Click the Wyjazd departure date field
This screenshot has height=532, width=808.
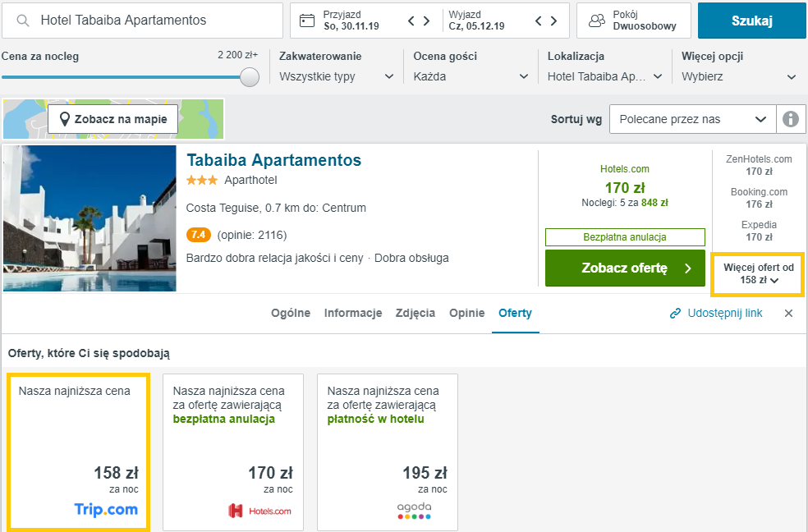click(x=476, y=21)
